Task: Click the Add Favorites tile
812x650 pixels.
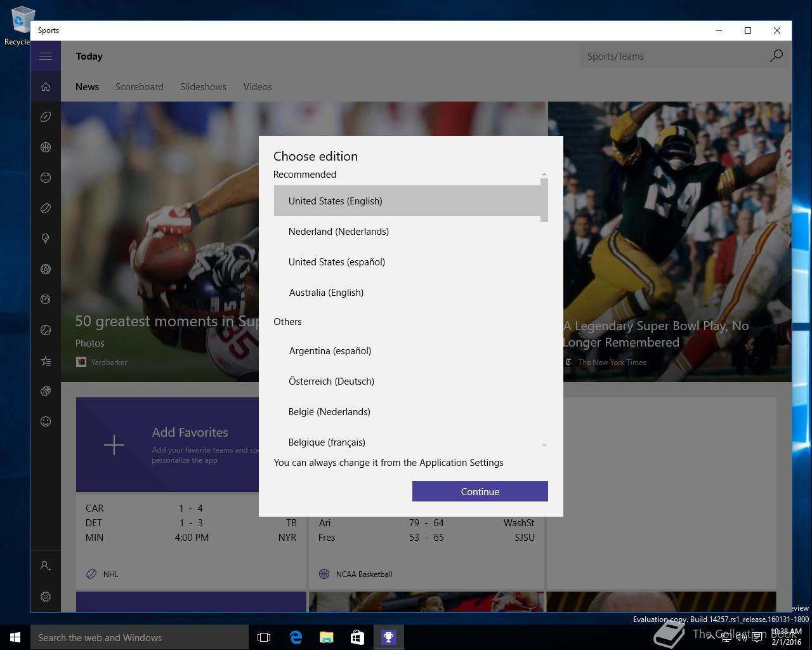Action: (x=167, y=444)
